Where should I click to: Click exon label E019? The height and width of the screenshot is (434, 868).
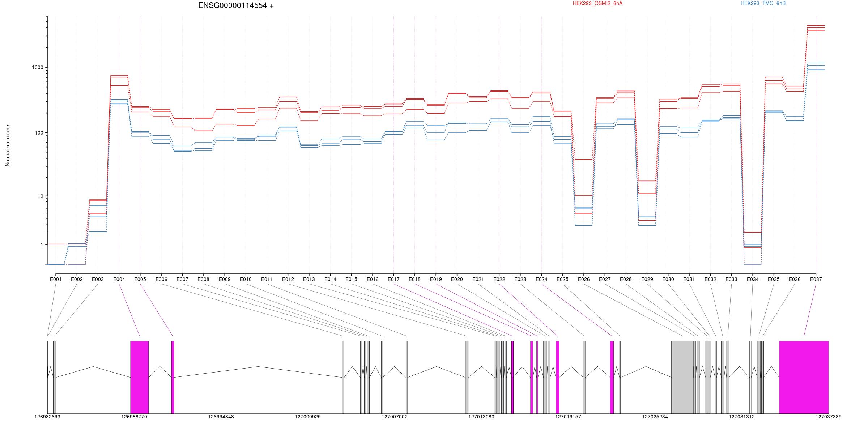pos(436,279)
